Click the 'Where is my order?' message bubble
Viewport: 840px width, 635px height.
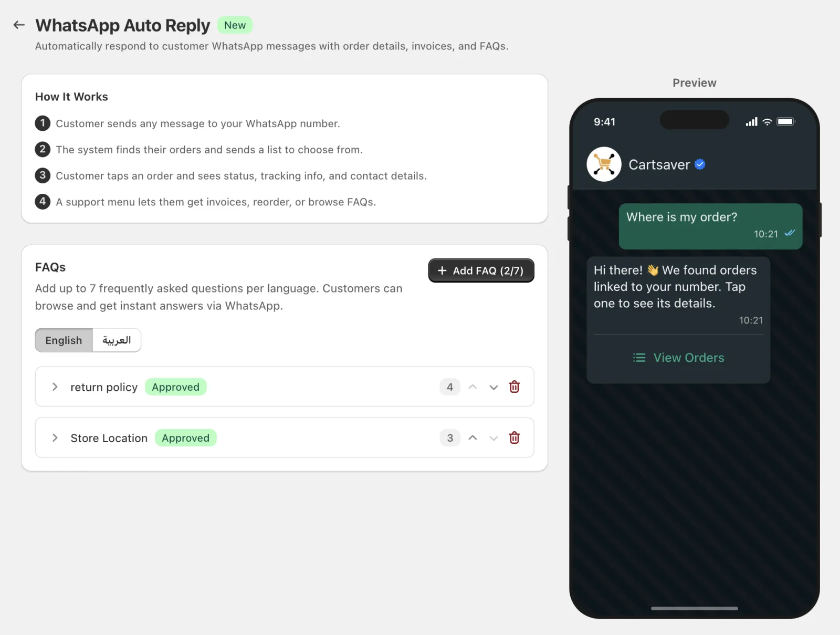(710, 226)
